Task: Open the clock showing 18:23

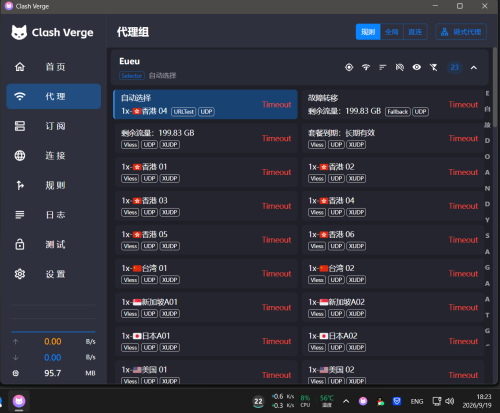Action: 477,401
